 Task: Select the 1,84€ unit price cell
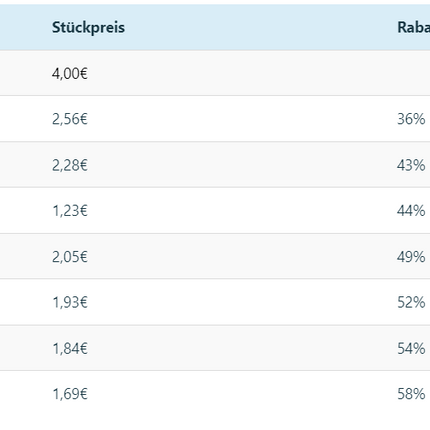[x=70, y=348]
